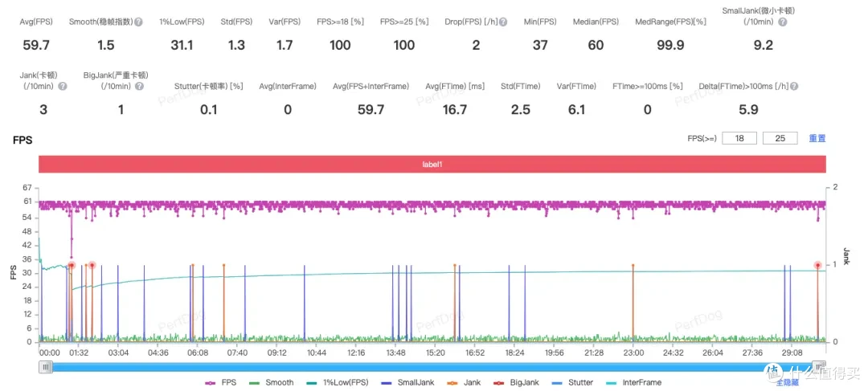Toggle BigJank legend entry
868x391 pixels.
(518, 383)
